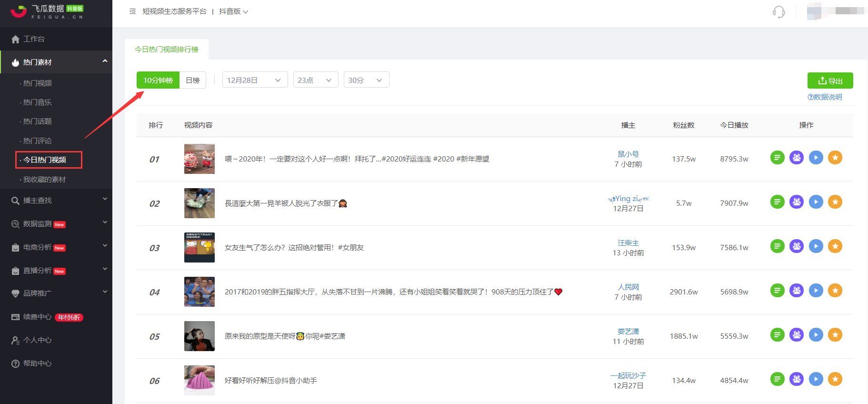Open 抖音版 version dropdown in header
The width and height of the screenshot is (868, 404).
click(234, 11)
